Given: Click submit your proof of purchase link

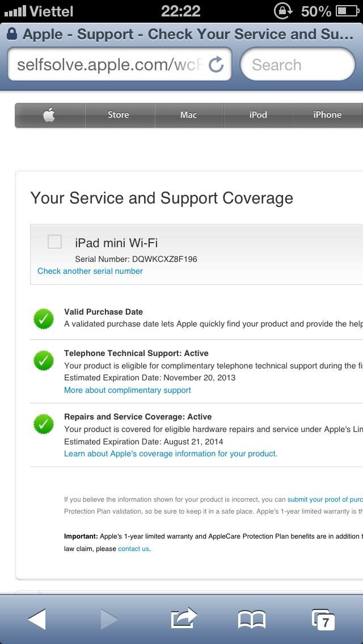Looking at the screenshot, I should pyautogui.click(x=325, y=499).
